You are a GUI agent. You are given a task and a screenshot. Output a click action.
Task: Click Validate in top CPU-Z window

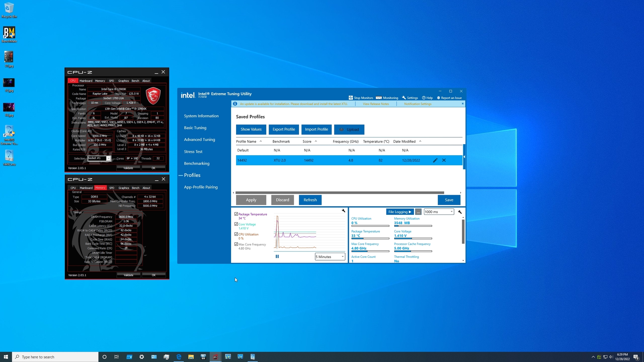[128, 168]
